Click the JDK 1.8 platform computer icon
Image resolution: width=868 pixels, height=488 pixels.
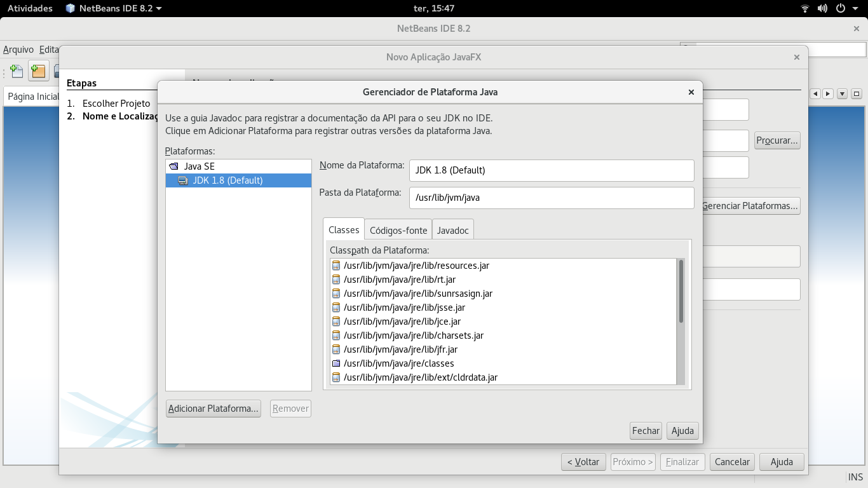tap(183, 180)
